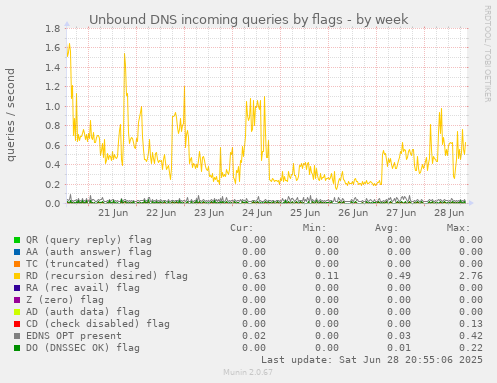The image size is (497, 383).
Task: Click the '27 Jun' x-axis label
Action: (401, 213)
